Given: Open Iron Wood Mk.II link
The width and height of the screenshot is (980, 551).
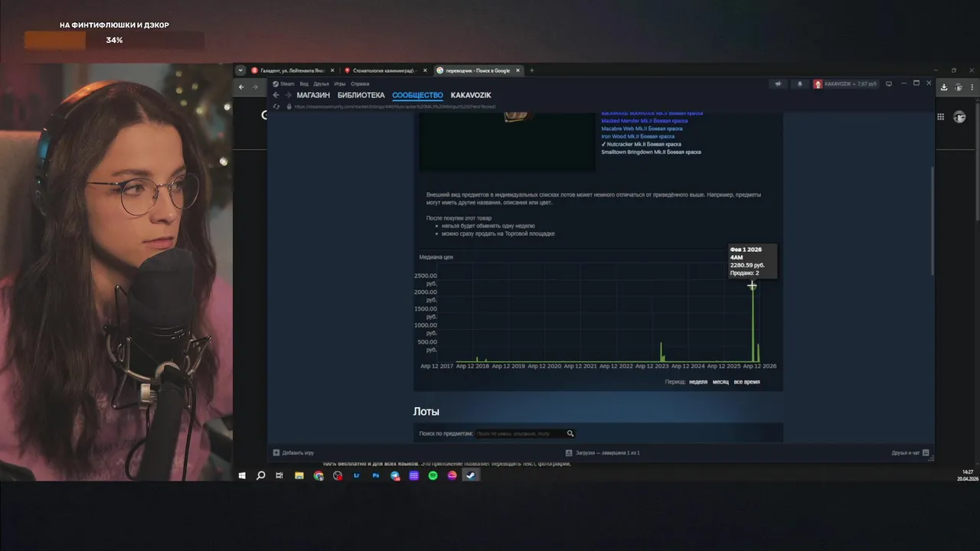Looking at the screenshot, I should 638,136.
